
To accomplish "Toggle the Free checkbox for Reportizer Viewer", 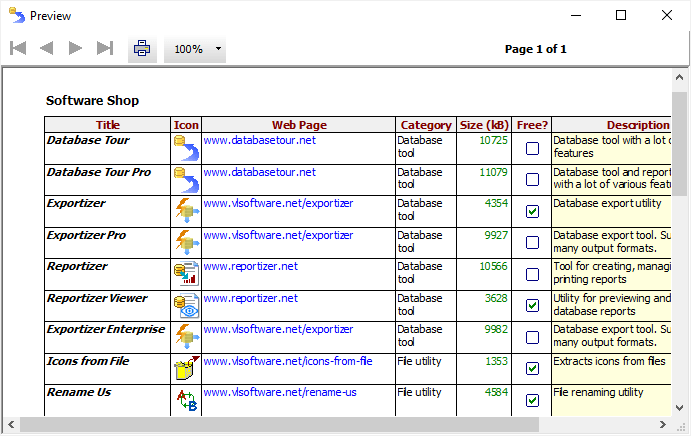I will pyautogui.click(x=532, y=306).
